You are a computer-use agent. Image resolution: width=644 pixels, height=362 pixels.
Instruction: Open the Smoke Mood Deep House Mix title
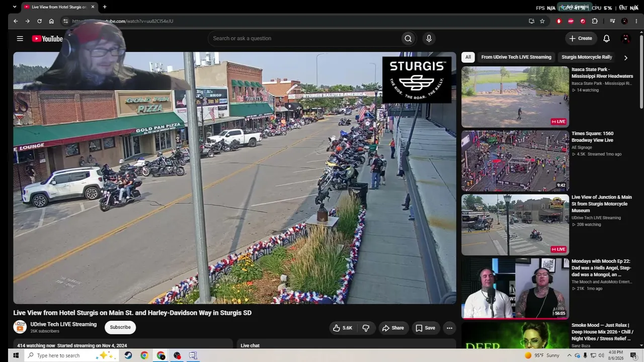pyautogui.click(x=602, y=332)
